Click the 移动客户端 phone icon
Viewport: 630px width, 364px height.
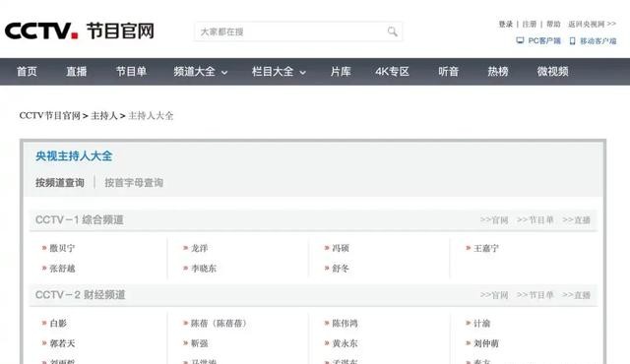click(573, 41)
